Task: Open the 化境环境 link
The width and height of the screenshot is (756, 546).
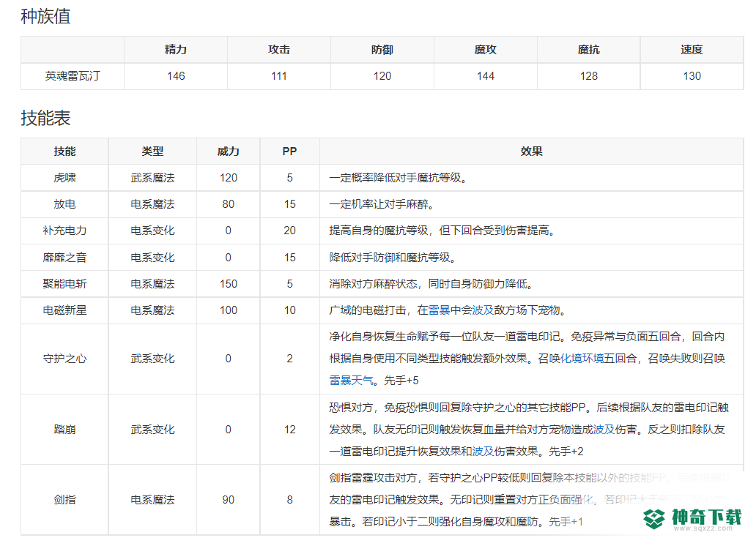Action: click(582, 359)
